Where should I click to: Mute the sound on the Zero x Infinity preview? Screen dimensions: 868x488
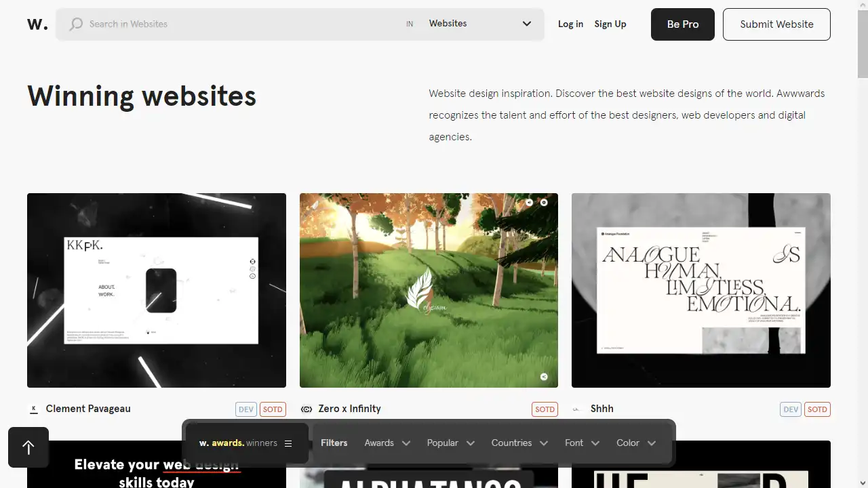coord(529,202)
